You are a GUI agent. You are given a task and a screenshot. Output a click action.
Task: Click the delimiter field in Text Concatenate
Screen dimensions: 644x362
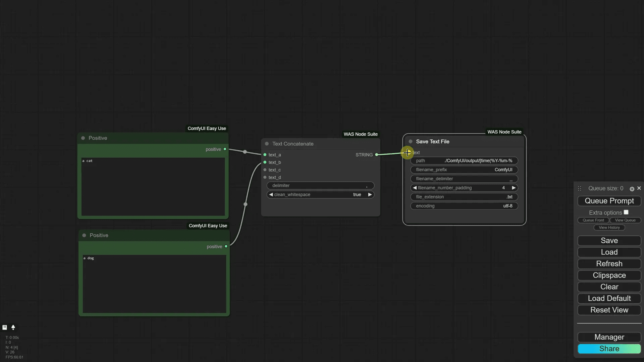click(x=320, y=185)
